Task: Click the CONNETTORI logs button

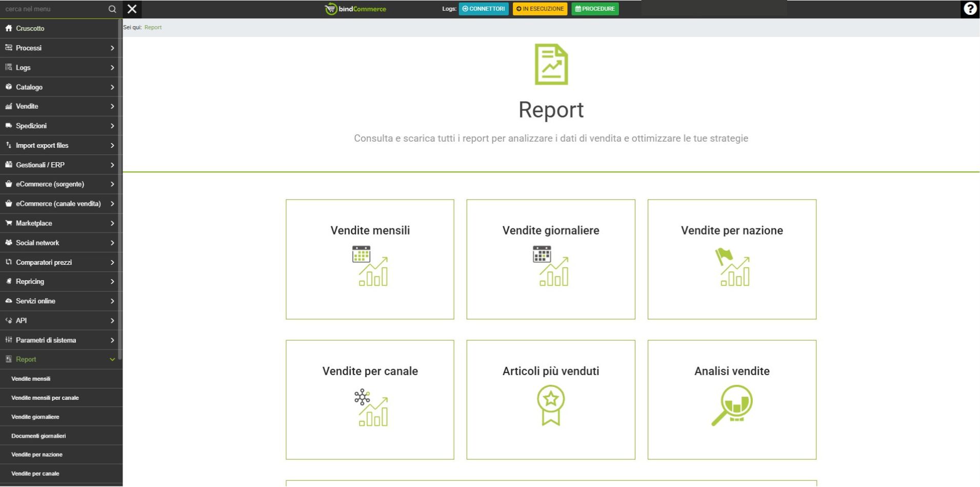Action: coord(483,9)
